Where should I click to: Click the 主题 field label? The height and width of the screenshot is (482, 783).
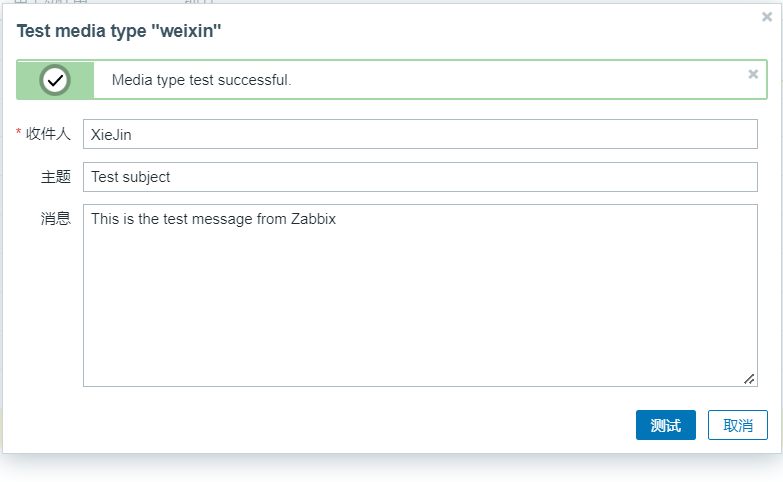[x=56, y=177]
